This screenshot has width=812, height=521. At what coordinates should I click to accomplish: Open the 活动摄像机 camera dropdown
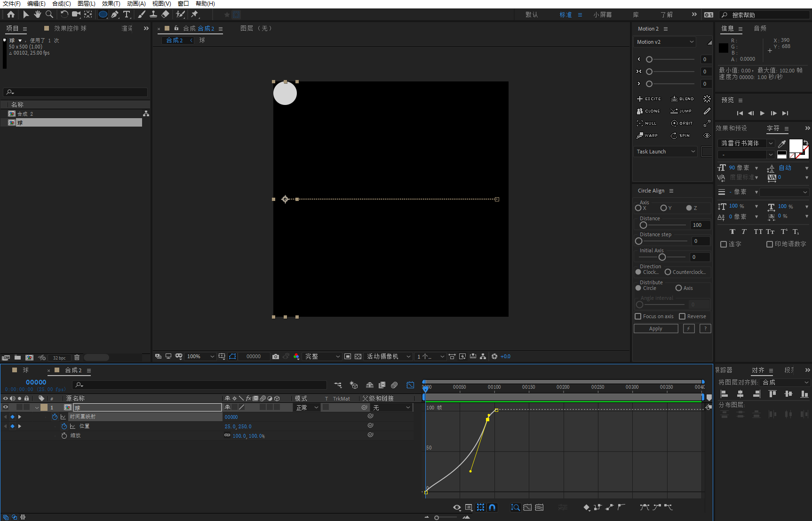point(389,357)
